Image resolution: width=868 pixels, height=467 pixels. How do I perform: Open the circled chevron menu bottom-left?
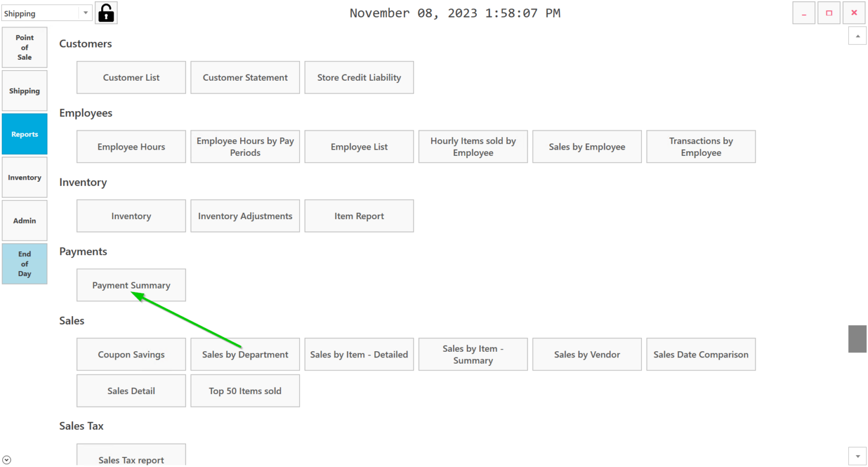tap(6, 460)
